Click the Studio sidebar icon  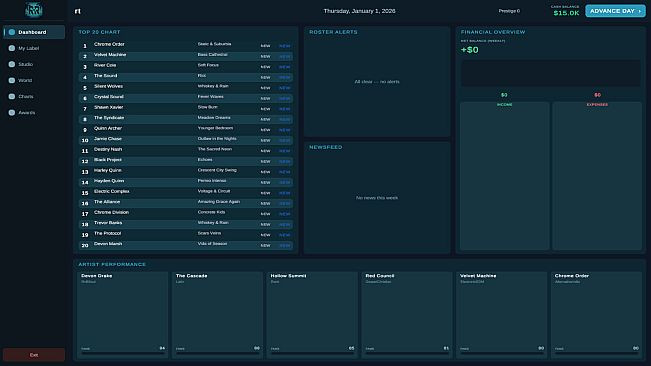point(12,64)
